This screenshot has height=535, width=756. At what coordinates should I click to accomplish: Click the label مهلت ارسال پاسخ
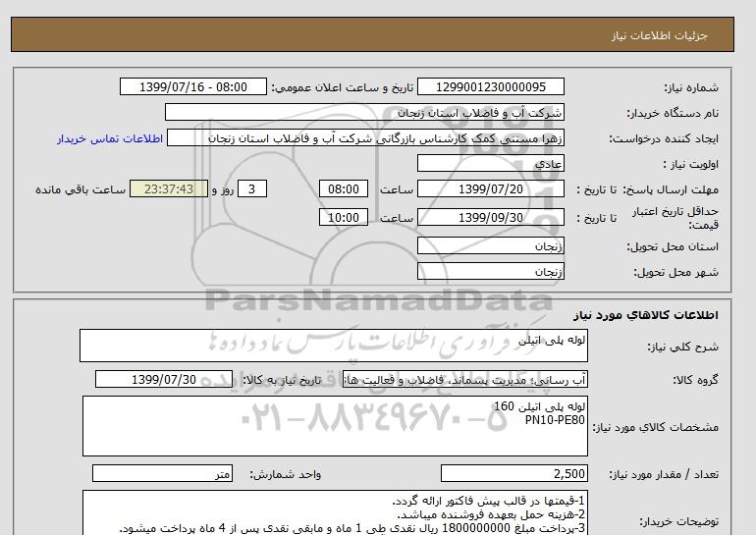(671, 189)
